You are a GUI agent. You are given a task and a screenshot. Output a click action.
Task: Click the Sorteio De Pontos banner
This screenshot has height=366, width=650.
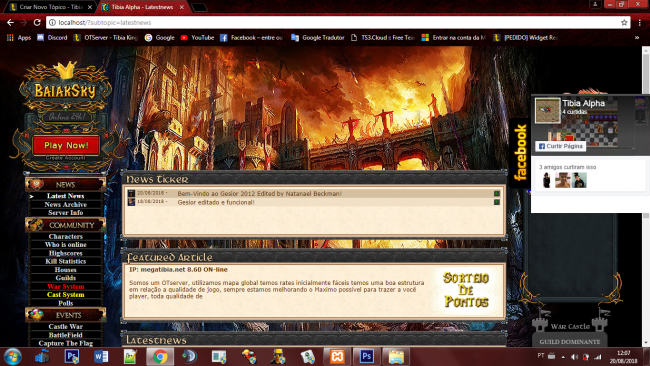tap(466, 290)
